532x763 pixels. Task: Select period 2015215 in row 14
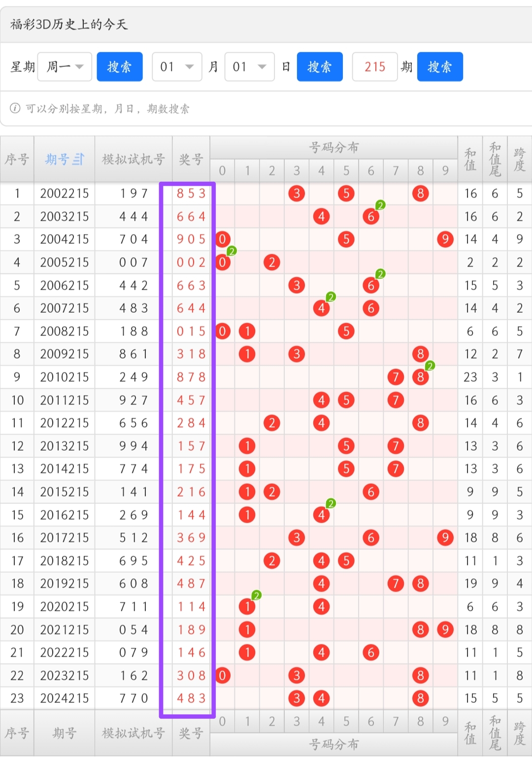[65, 492]
